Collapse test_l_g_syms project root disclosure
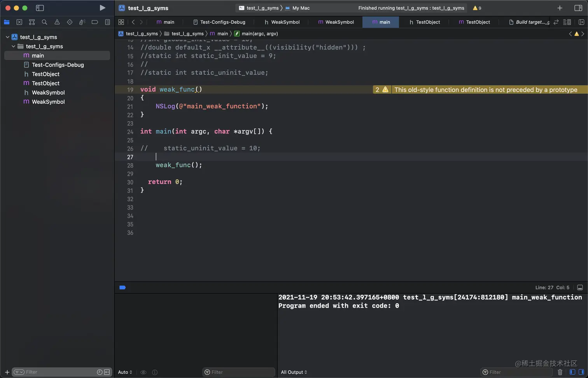The width and height of the screenshot is (588, 378). pyautogui.click(x=7, y=37)
